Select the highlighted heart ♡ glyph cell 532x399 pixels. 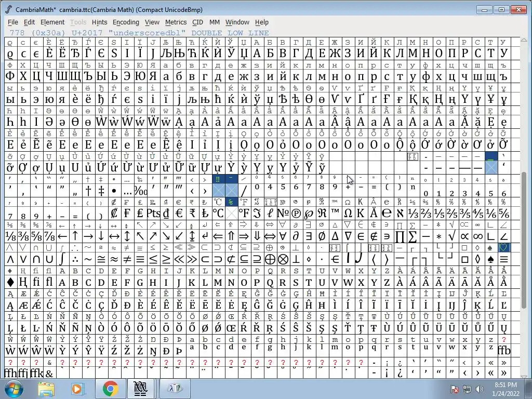504,248
